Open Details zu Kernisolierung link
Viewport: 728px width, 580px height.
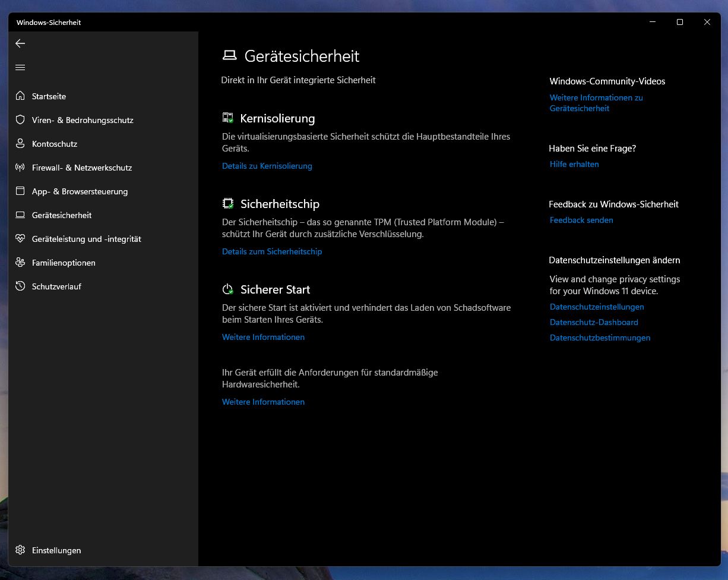pos(267,166)
